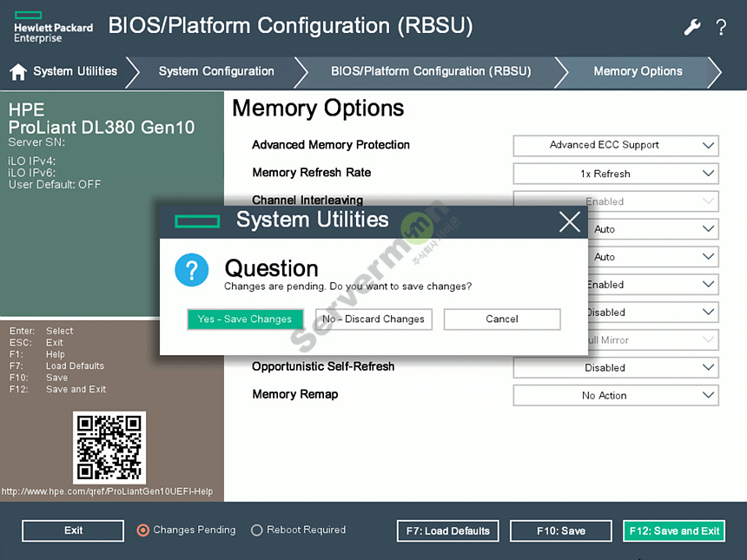The image size is (747, 560).
Task: Click the QR code image
Action: tap(109, 448)
